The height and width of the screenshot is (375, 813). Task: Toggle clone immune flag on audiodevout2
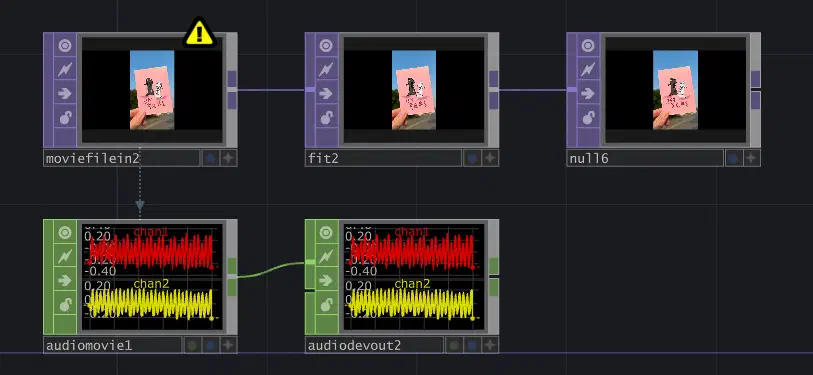point(327,256)
